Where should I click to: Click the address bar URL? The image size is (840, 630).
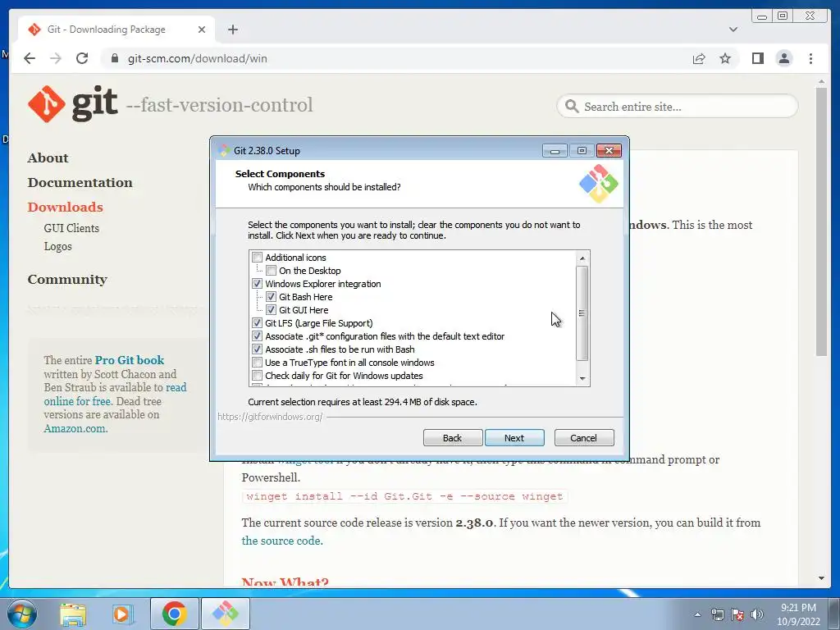(x=197, y=58)
